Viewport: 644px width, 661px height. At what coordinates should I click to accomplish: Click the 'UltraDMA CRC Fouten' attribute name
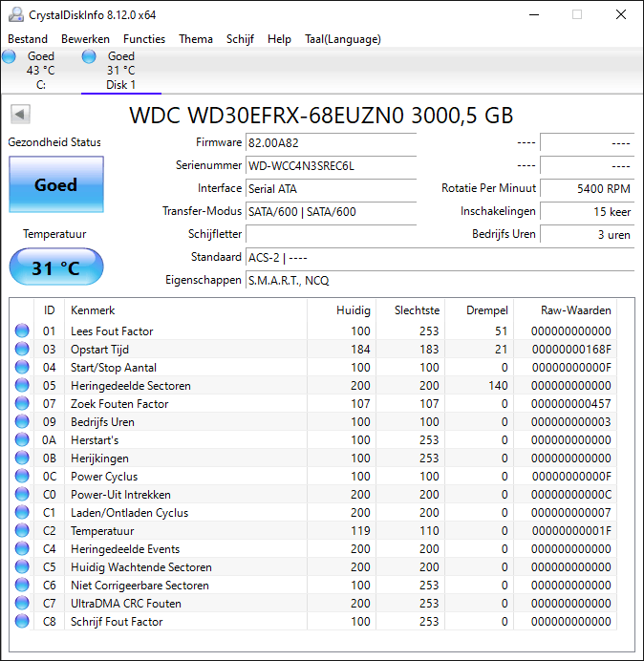pos(126,604)
